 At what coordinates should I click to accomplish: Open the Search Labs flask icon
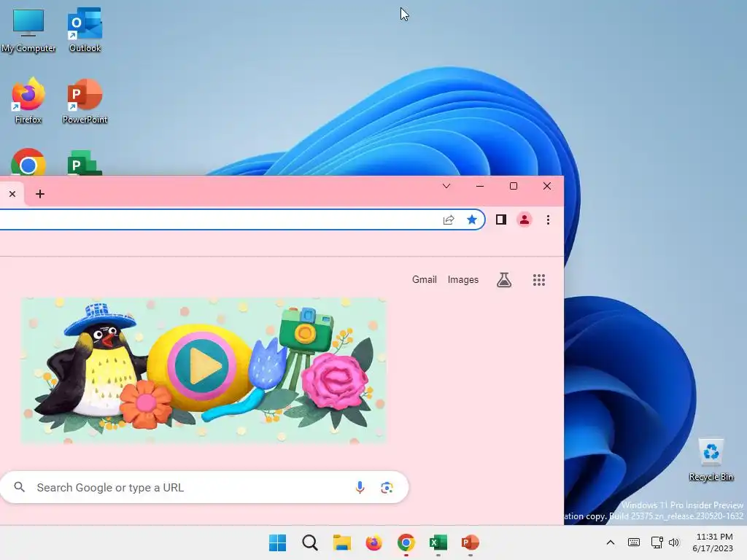[x=504, y=280]
